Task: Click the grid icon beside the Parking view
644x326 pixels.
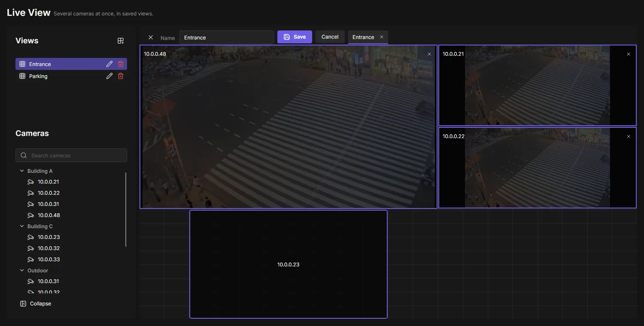Action: point(22,76)
